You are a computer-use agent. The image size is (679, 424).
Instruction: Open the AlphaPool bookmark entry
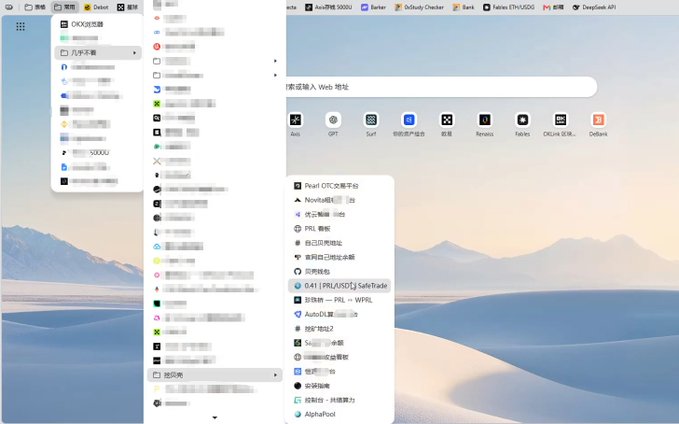click(x=340, y=414)
